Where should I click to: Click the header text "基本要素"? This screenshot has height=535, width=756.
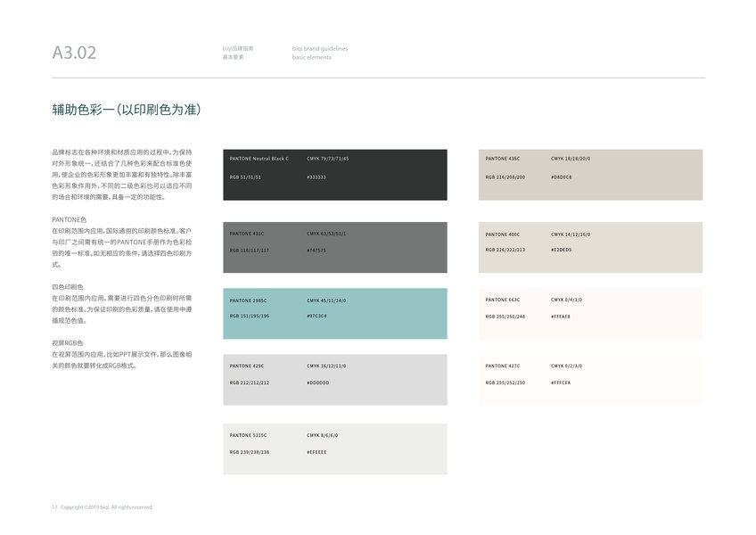click(233, 57)
